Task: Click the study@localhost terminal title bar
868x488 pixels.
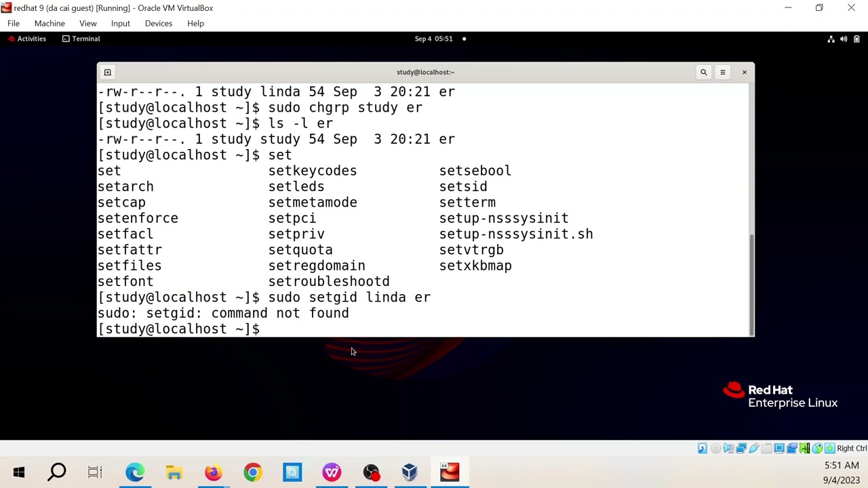Action: pyautogui.click(x=425, y=72)
